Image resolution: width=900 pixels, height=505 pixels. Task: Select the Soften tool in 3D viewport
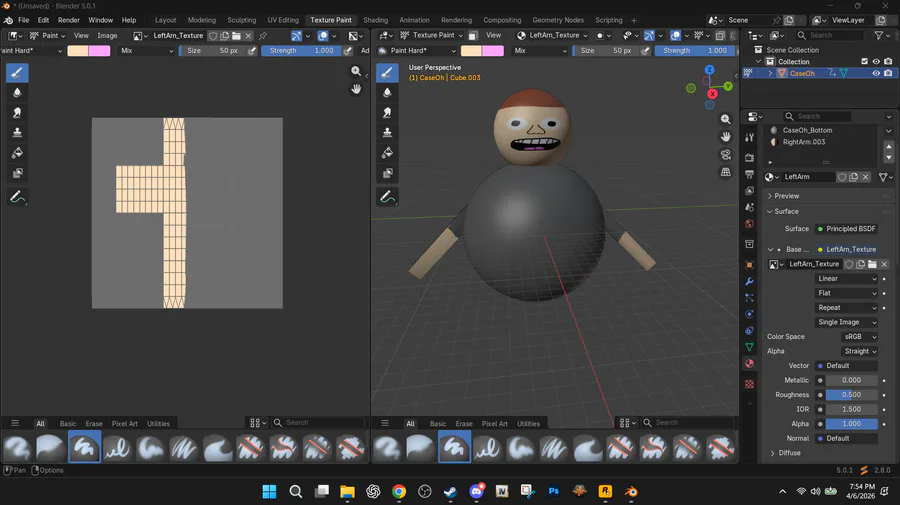[x=387, y=93]
